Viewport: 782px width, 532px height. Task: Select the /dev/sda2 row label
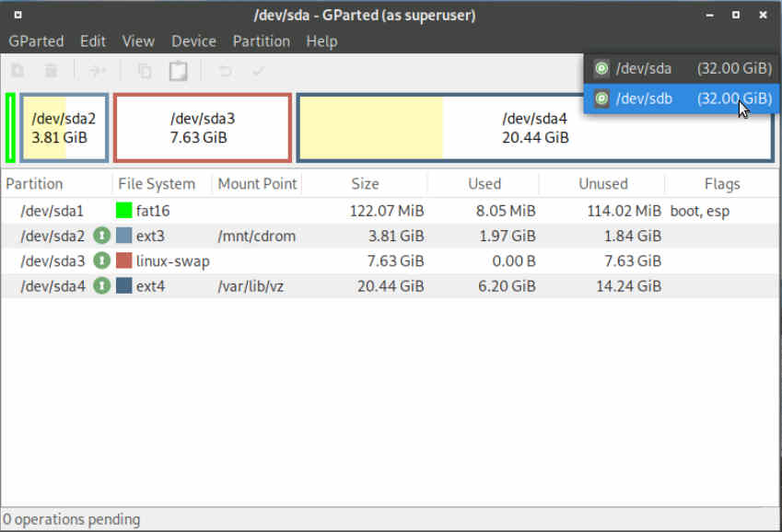click(x=53, y=236)
